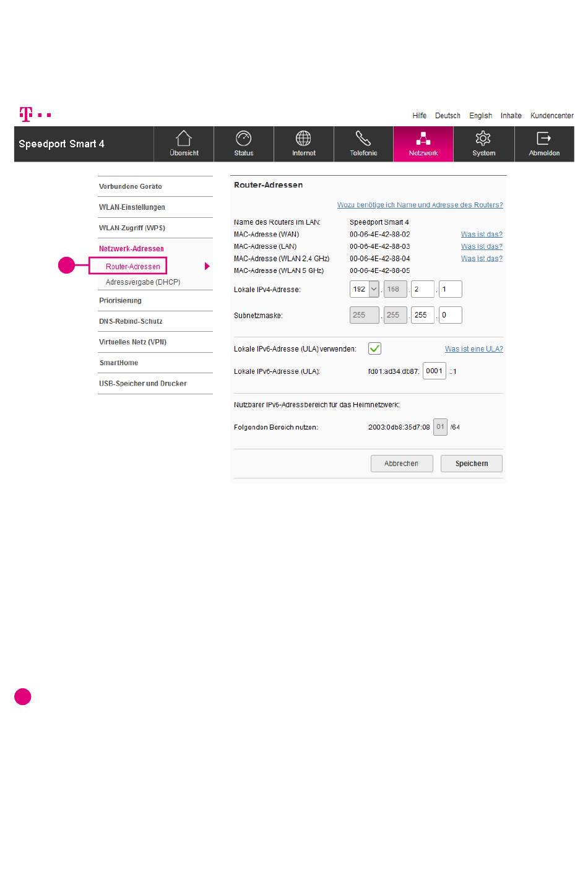Click the Speichern button

472,464
